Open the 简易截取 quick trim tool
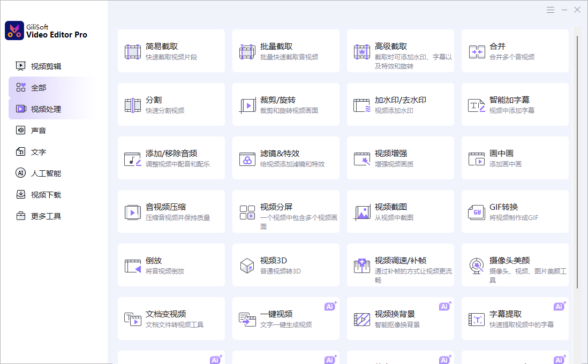 (x=171, y=50)
